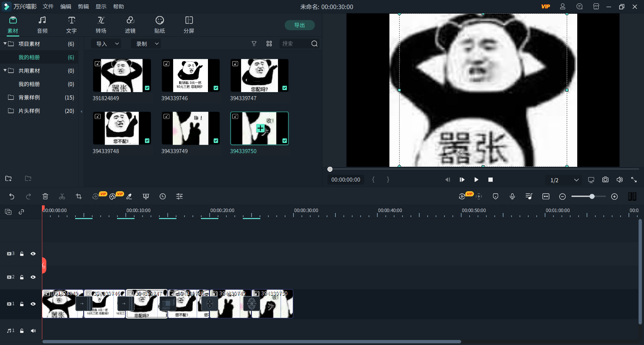Open the audio mixer

click(529, 196)
